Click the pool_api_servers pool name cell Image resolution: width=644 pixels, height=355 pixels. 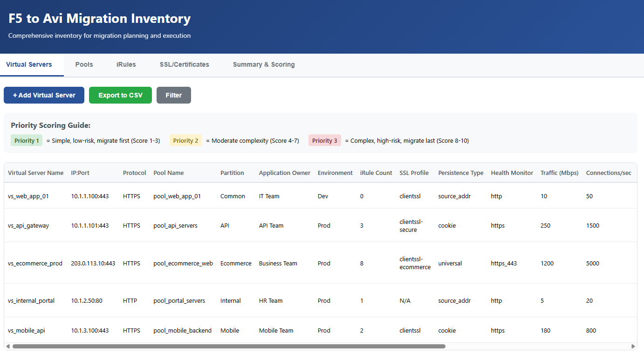click(x=175, y=225)
